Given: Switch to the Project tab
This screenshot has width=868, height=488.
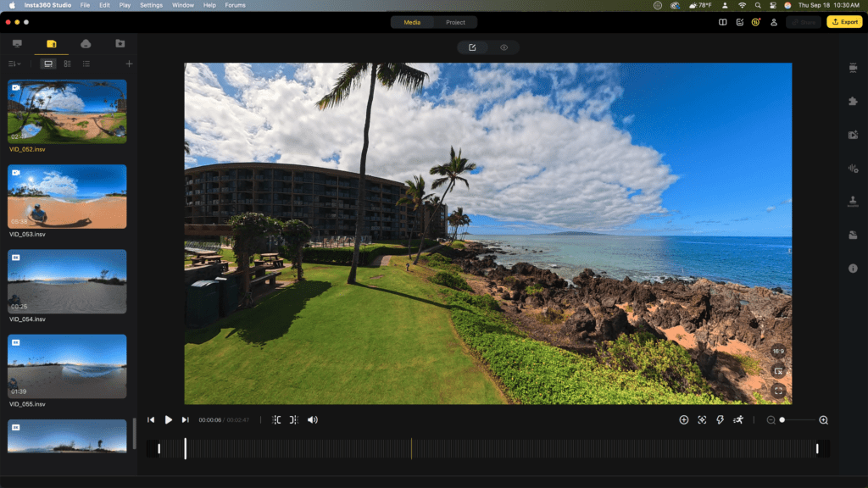Looking at the screenshot, I should (455, 22).
